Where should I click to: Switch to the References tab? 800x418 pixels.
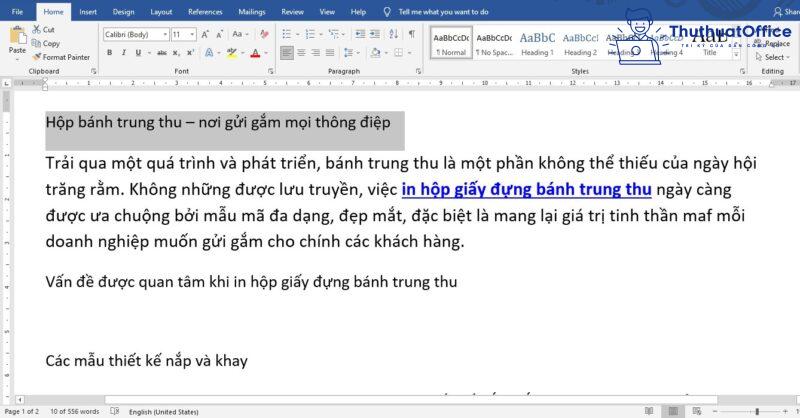[205, 12]
